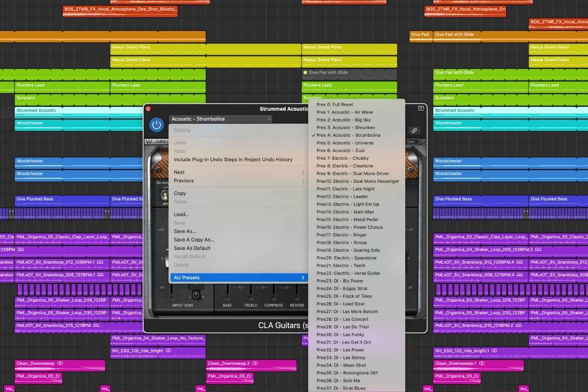Select Pres16: Electric - Power Chorus

coord(356,227)
